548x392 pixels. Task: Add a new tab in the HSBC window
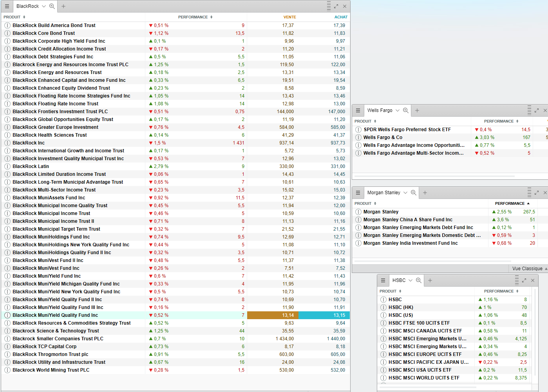point(430,280)
